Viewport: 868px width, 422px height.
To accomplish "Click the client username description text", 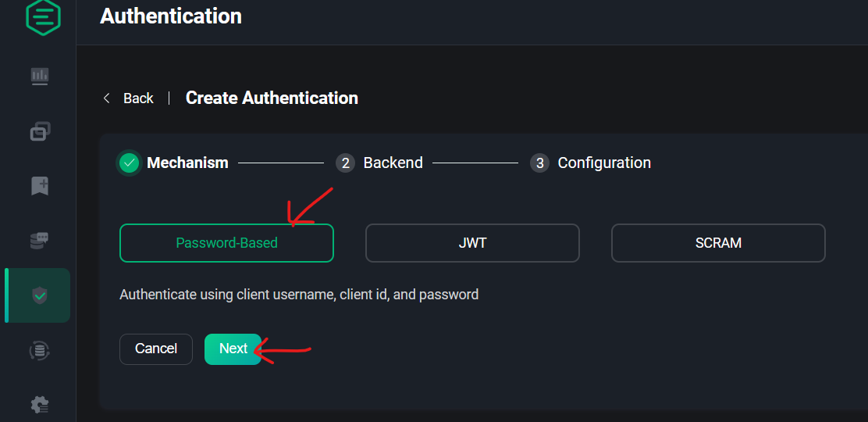I will [299, 295].
